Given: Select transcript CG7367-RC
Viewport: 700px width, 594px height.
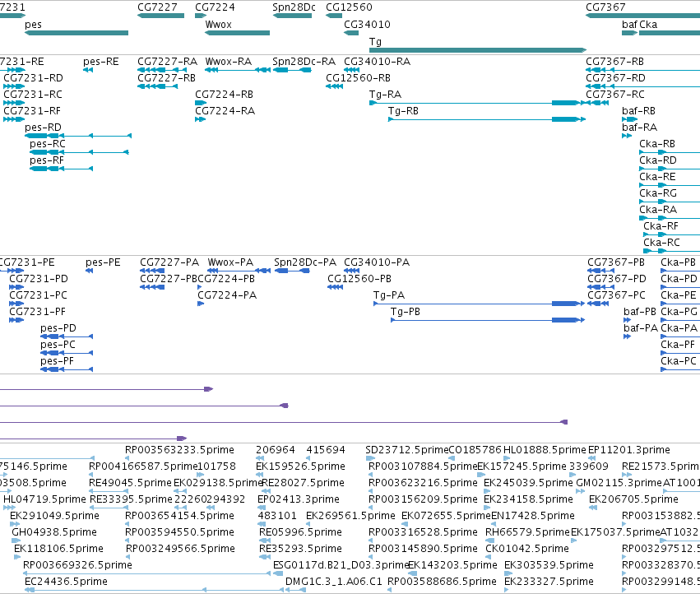Looking at the screenshot, I should click(x=597, y=103).
